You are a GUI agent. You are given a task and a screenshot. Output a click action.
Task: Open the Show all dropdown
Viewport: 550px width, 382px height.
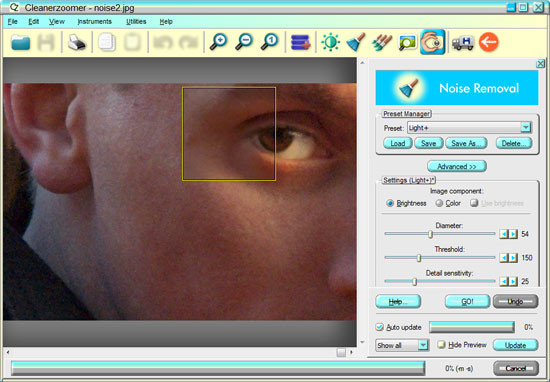423,345
